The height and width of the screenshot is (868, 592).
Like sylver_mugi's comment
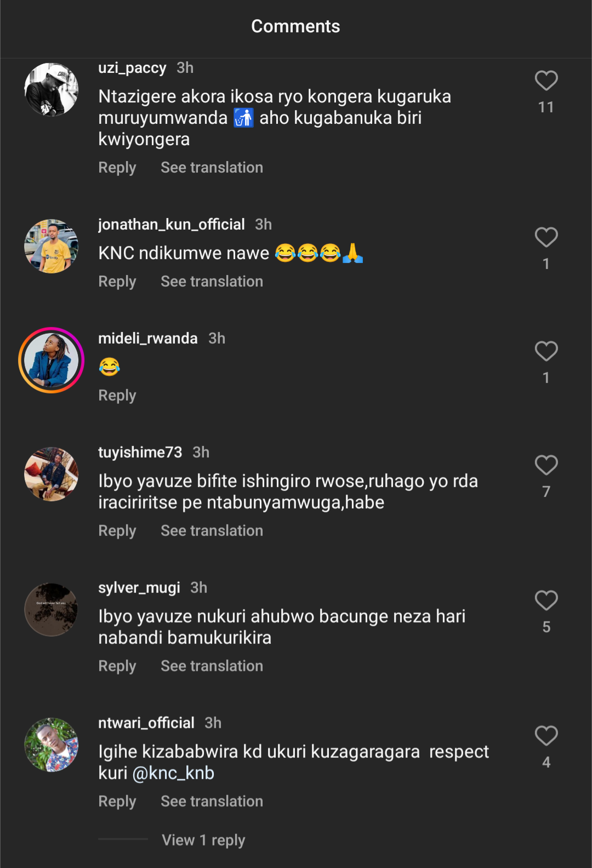[x=546, y=601]
